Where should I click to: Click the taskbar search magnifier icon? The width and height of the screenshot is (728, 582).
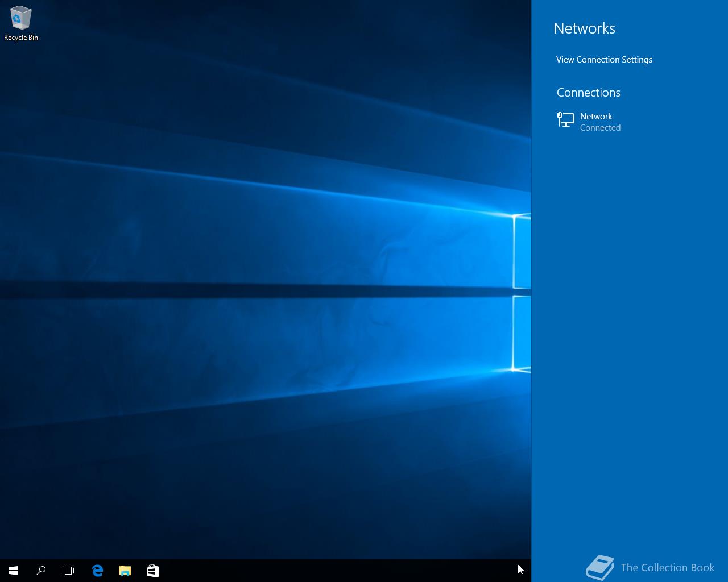click(x=41, y=571)
